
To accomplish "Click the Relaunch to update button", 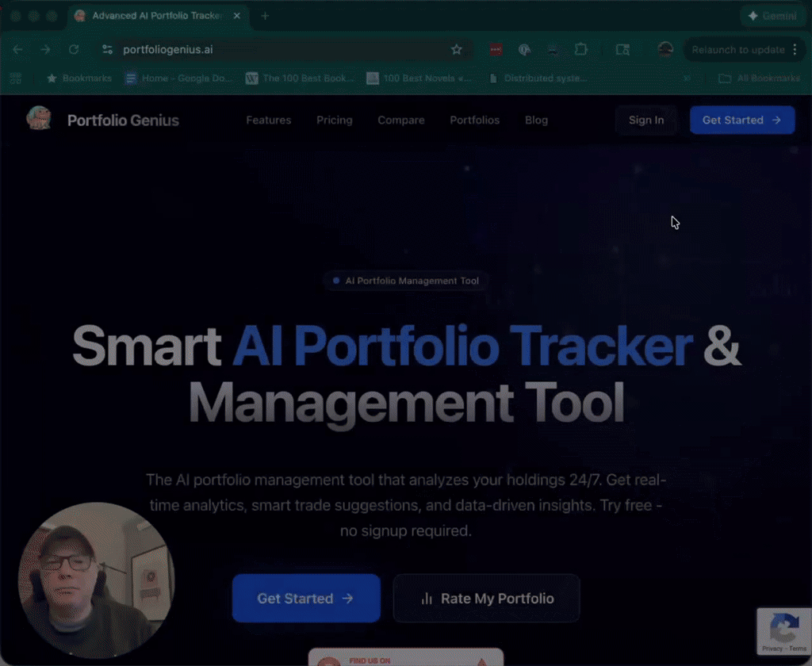I will point(738,50).
